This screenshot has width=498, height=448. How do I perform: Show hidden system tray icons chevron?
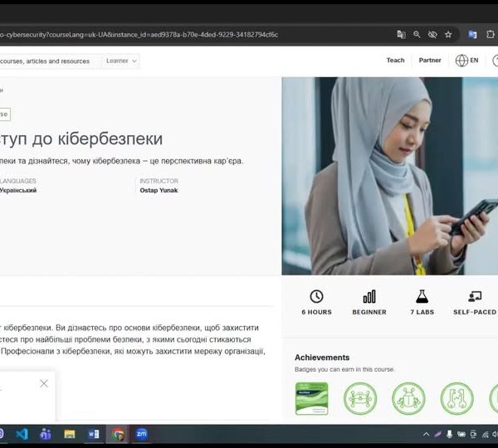(x=427, y=434)
